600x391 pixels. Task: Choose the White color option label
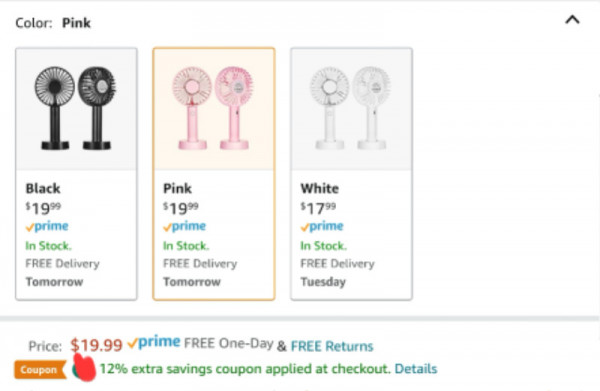coord(320,188)
